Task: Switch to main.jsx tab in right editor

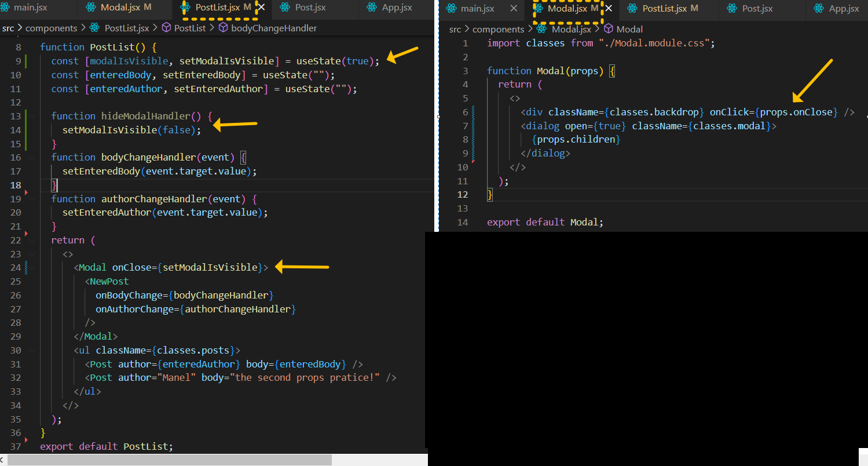Action: 481,9
